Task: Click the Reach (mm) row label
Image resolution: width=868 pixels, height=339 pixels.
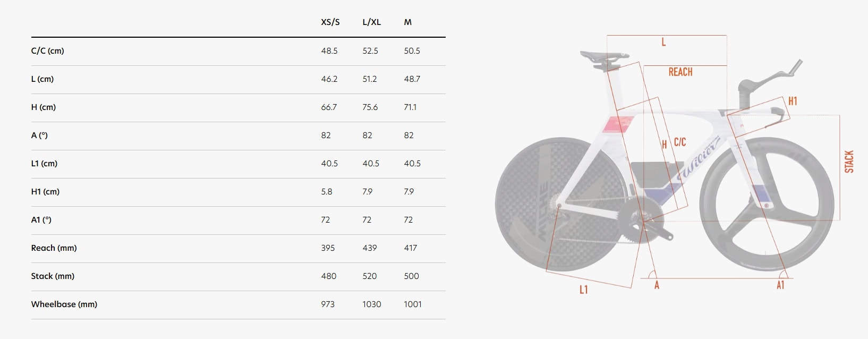Action: (x=54, y=248)
